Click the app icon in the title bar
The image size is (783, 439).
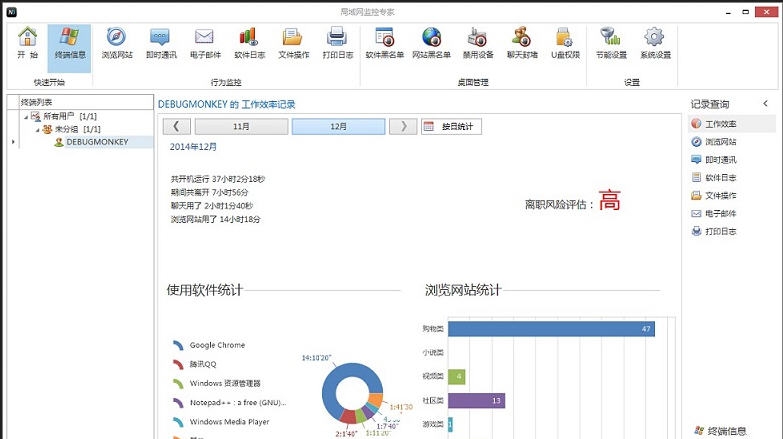11,11
